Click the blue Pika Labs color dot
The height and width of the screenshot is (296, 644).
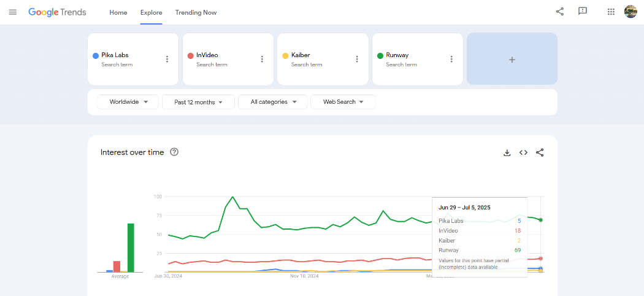[96, 55]
